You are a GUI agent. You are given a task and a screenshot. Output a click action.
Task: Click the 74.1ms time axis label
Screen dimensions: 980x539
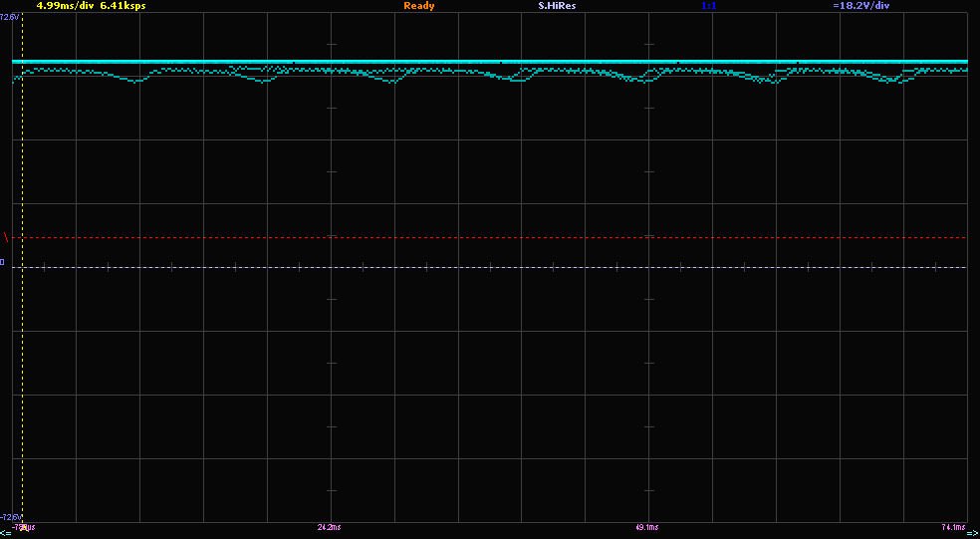(x=952, y=526)
